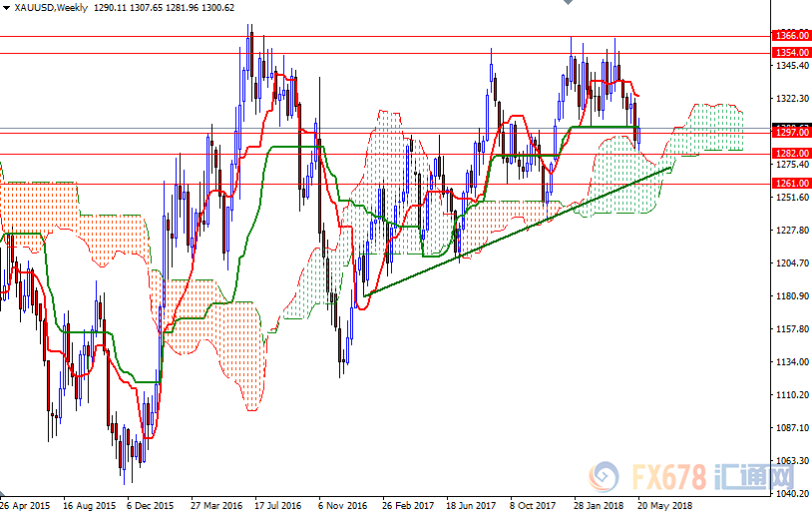812x513 pixels.
Task: Select the red 1354.00 price label
Action: [790, 53]
